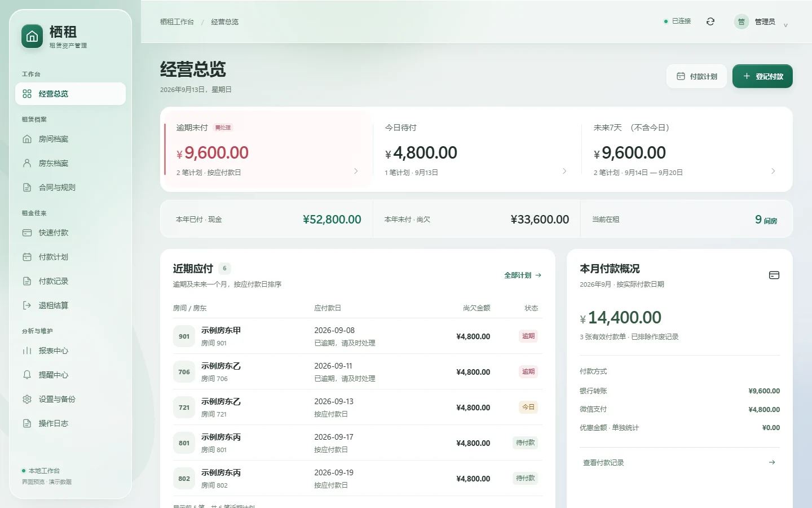Click the 付款记录 document icon in sidebar
Image resolution: width=812 pixels, height=508 pixels.
tap(27, 281)
